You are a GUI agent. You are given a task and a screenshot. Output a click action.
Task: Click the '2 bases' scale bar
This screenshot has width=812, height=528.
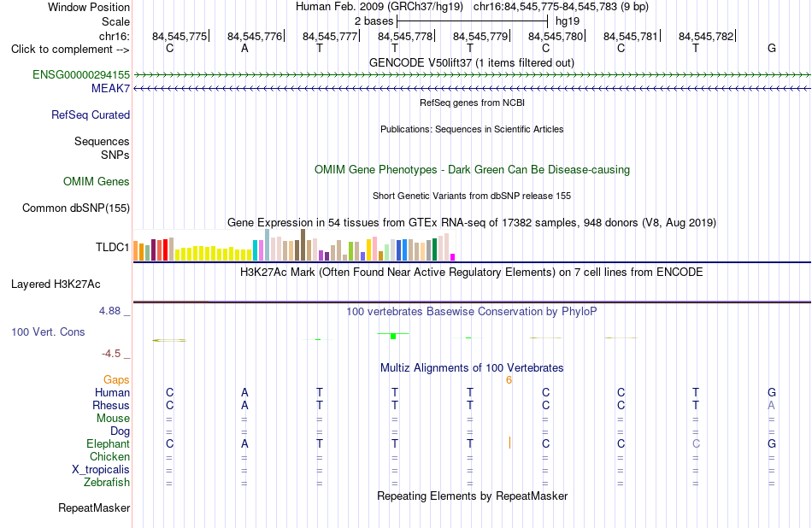click(x=472, y=21)
